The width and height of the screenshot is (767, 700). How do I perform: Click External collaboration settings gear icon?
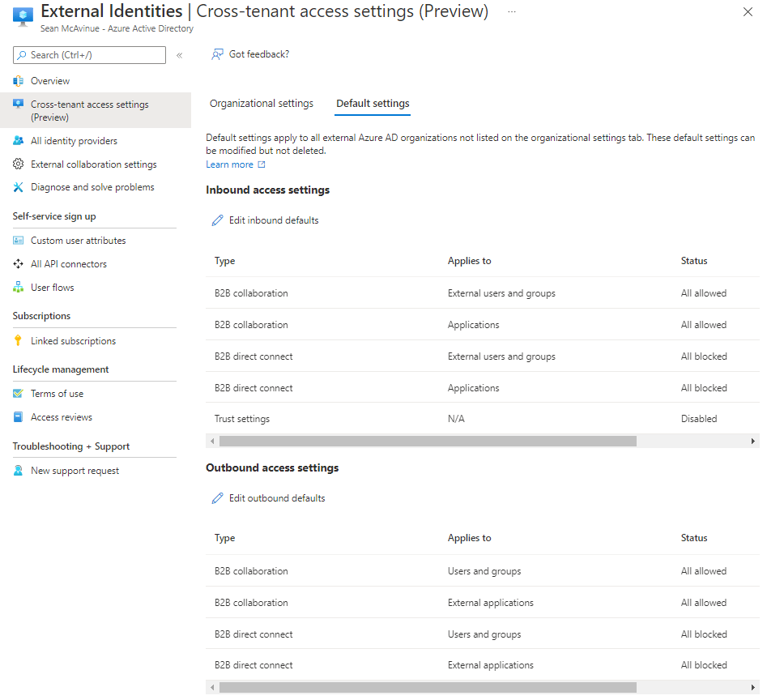(19, 164)
